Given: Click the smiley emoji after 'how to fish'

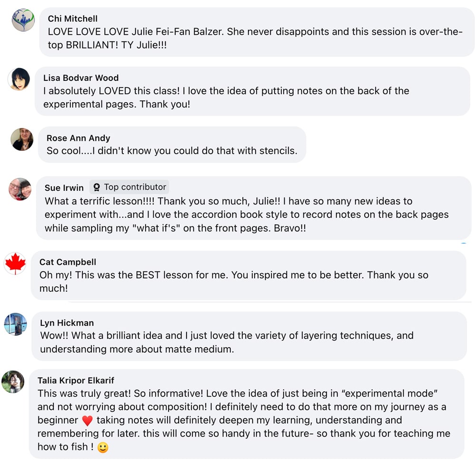Looking at the screenshot, I should point(102,447).
